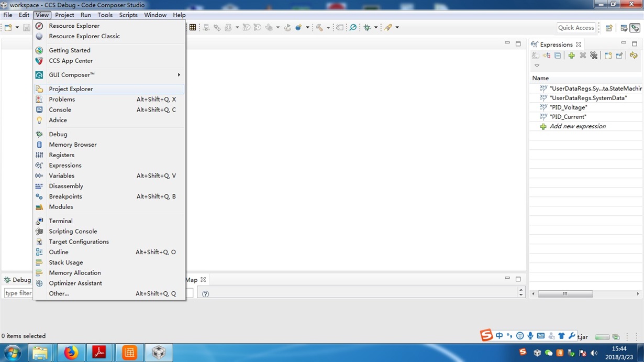Click the Optimizer Assistant icon
The image size is (644, 362).
click(39, 283)
